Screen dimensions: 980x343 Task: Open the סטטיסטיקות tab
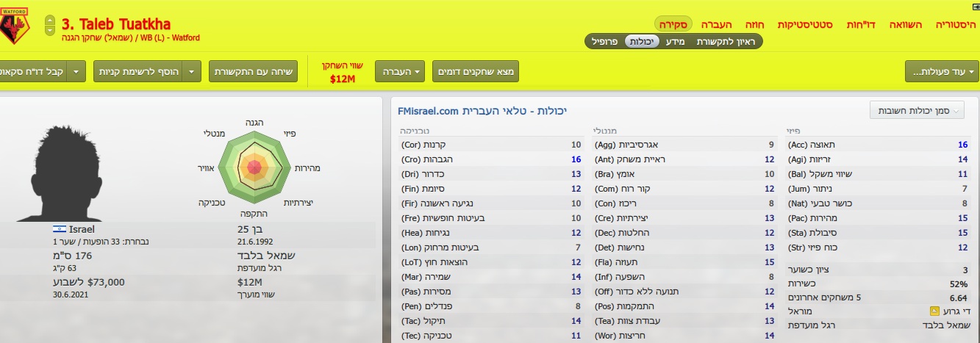[807, 24]
